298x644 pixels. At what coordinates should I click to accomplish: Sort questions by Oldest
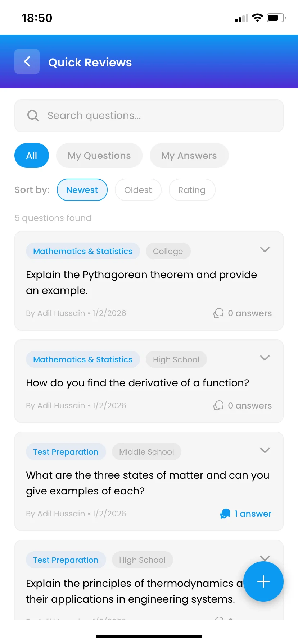[x=138, y=190]
